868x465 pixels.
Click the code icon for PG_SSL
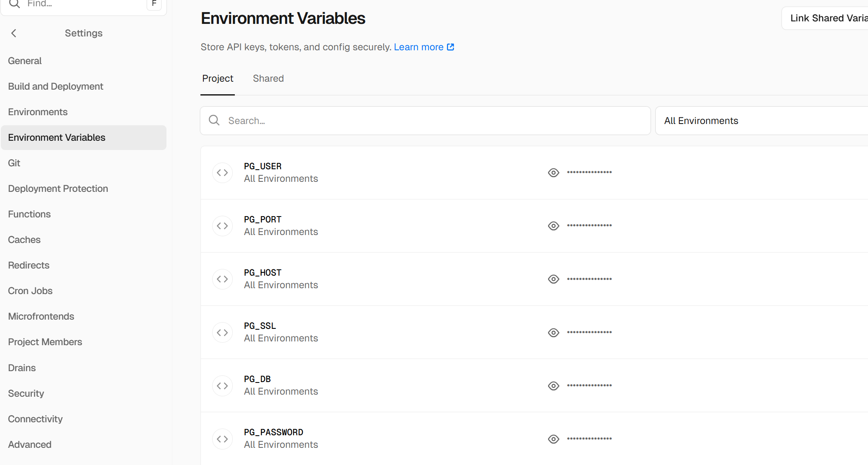point(222,332)
